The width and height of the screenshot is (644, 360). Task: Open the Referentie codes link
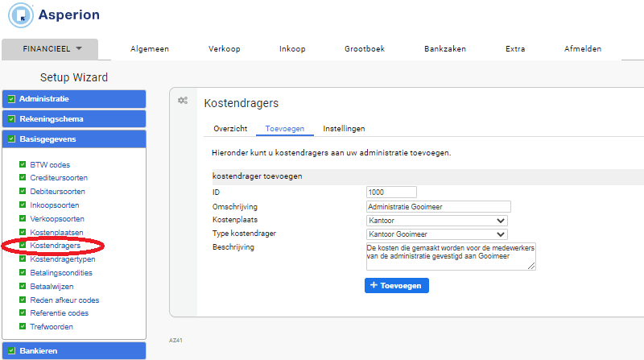[x=59, y=313]
